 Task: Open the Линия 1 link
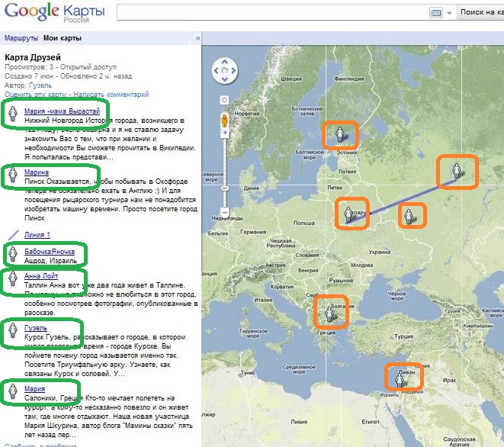pos(37,235)
